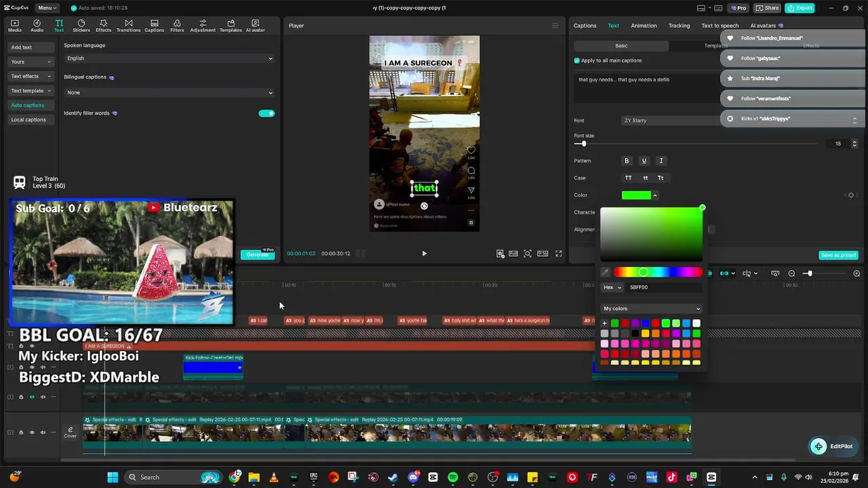
Task: Switch to the Text to speech tab
Action: point(719,26)
